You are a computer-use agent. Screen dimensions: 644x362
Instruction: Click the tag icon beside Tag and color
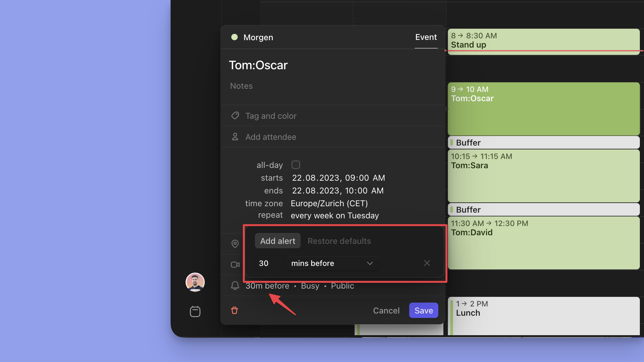pos(235,116)
